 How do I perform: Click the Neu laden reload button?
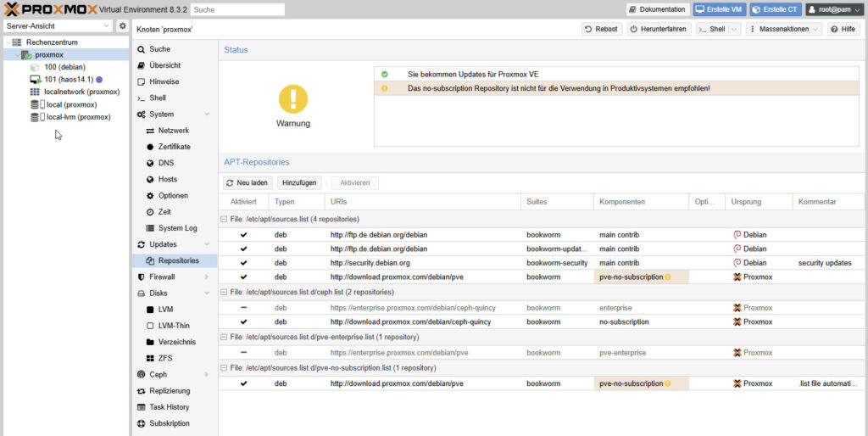247,182
